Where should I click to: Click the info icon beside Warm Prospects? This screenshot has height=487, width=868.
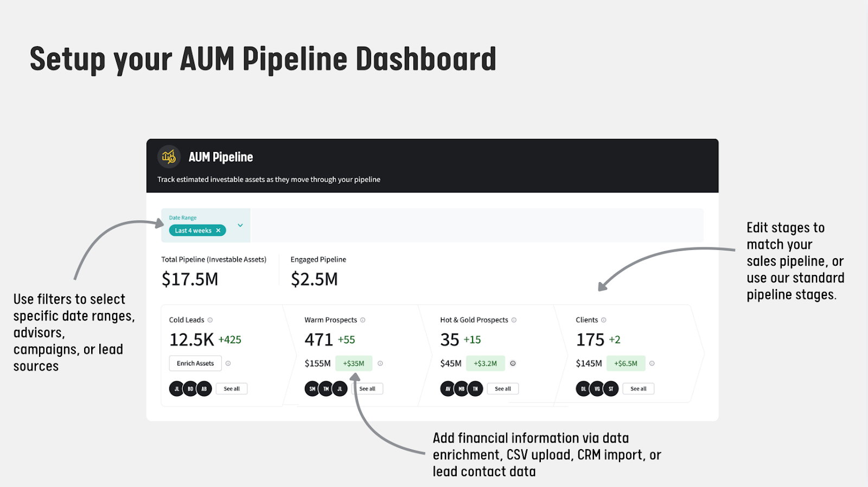coord(363,320)
